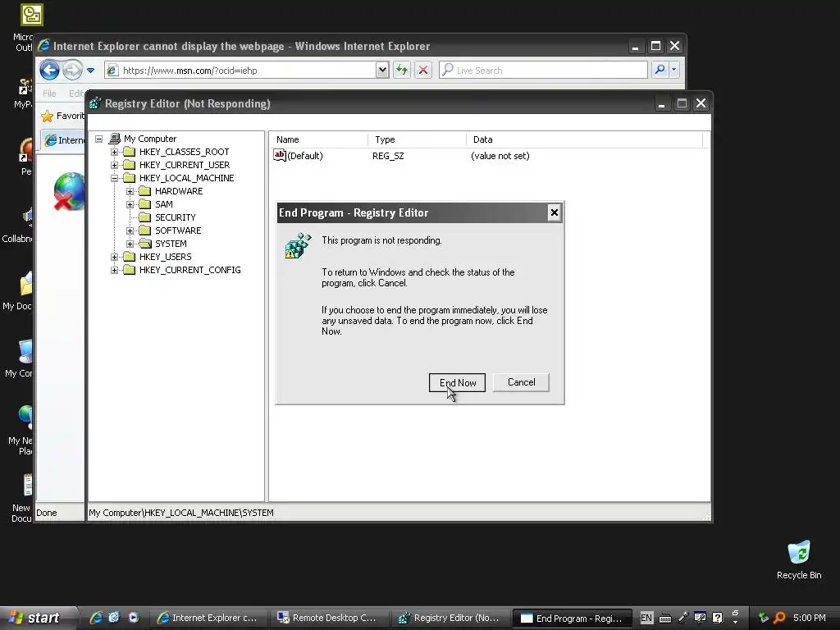Click Cancel in End Program dialog

pyautogui.click(x=521, y=382)
